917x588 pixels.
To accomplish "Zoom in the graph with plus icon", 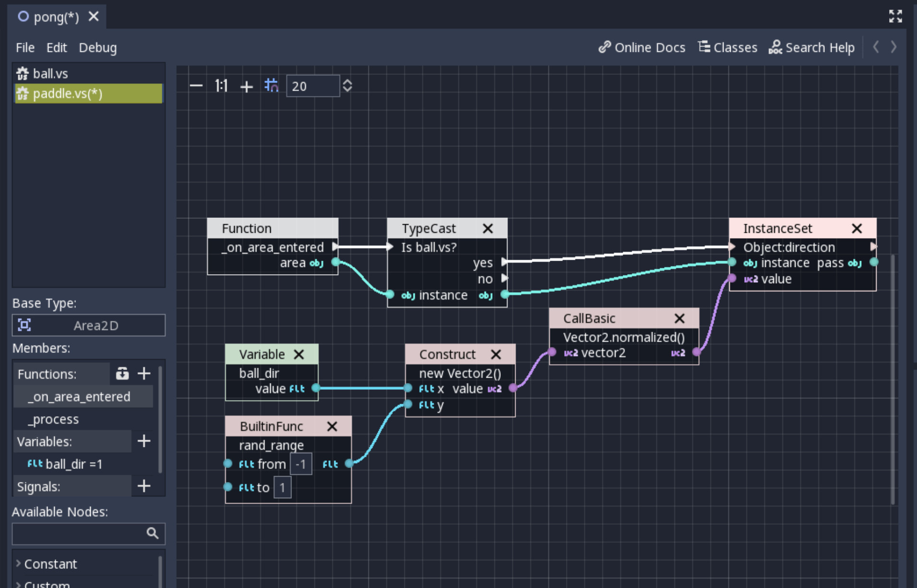I will click(246, 86).
